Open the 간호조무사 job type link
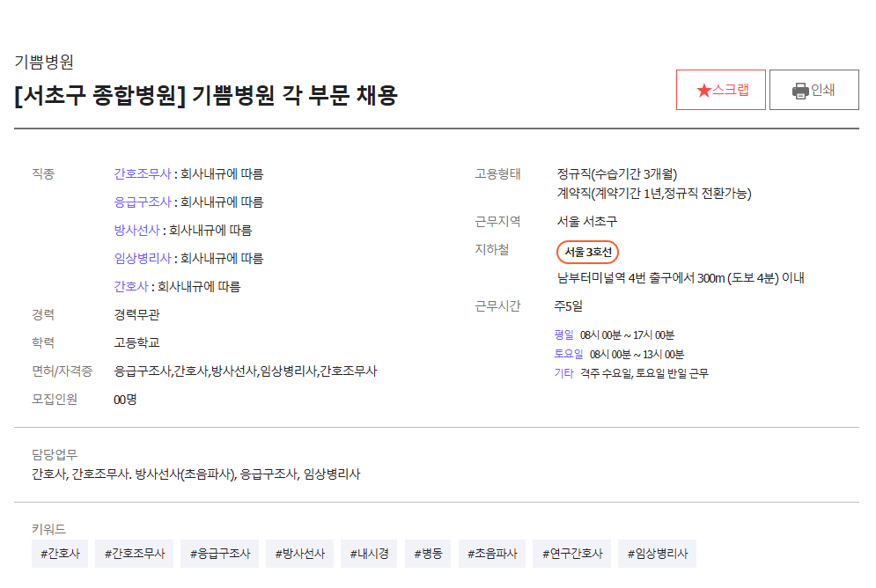Image resolution: width=876 pixels, height=588 pixels. [x=142, y=173]
